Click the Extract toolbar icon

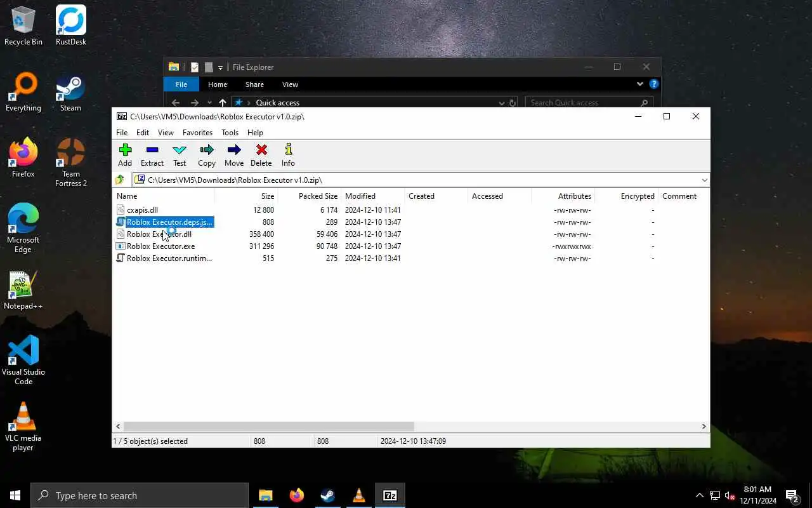point(152,155)
